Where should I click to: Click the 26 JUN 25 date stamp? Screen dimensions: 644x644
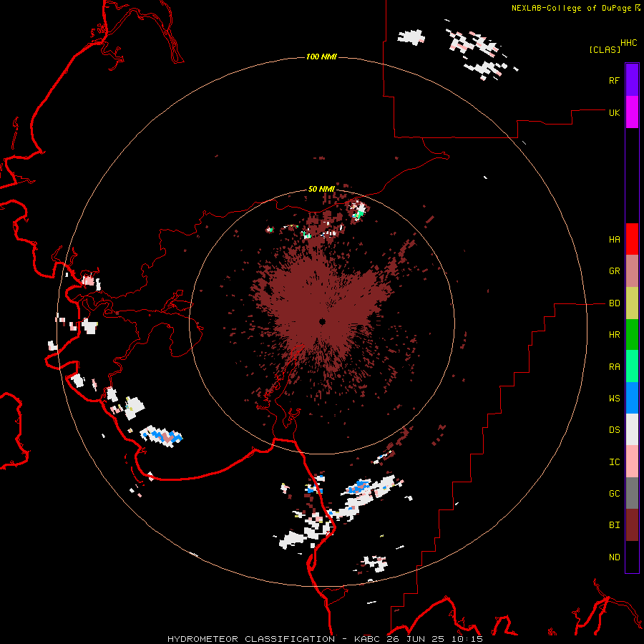point(416,639)
